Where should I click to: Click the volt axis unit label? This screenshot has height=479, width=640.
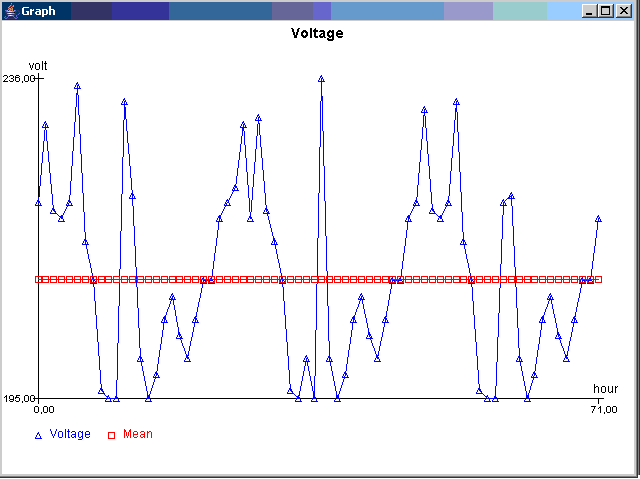pos(38,66)
